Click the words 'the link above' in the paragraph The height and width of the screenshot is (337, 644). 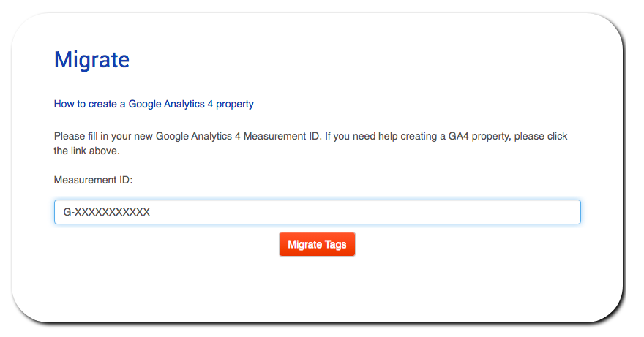tap(86, 151)
